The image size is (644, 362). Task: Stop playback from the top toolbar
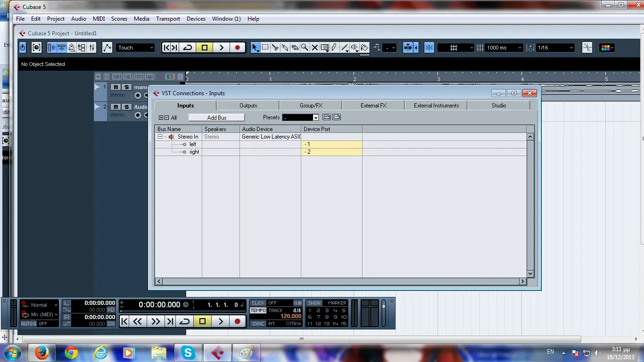205,48
